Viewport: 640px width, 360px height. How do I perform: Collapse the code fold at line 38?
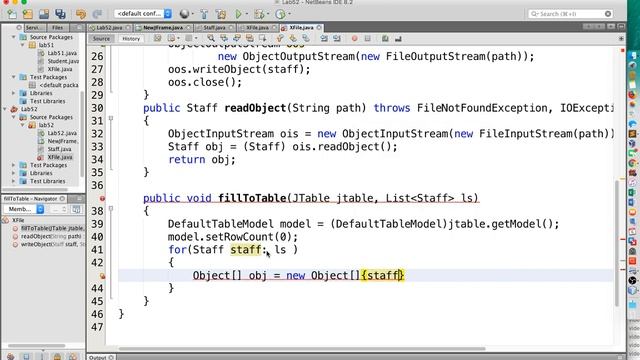coord(111,209)
